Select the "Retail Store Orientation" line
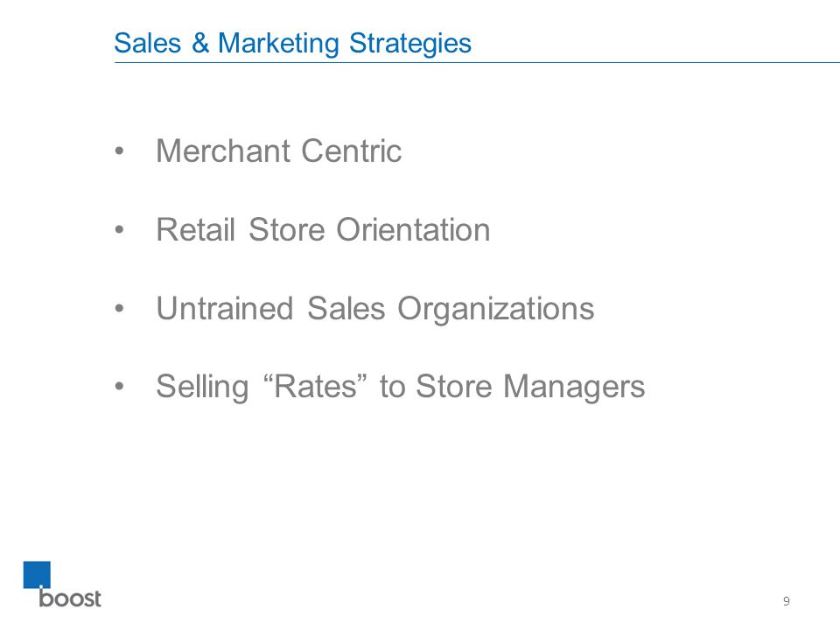Viewport: 840px width, 630px height. point(323,230)
